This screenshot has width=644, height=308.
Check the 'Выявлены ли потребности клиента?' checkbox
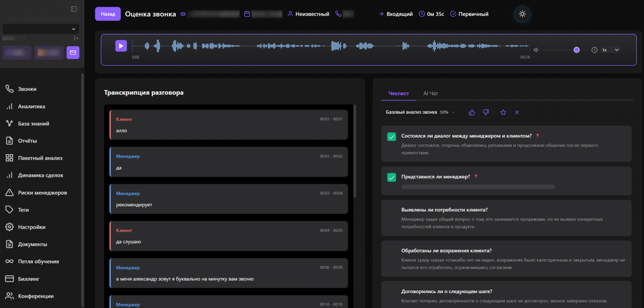click(x=392, y=211)
